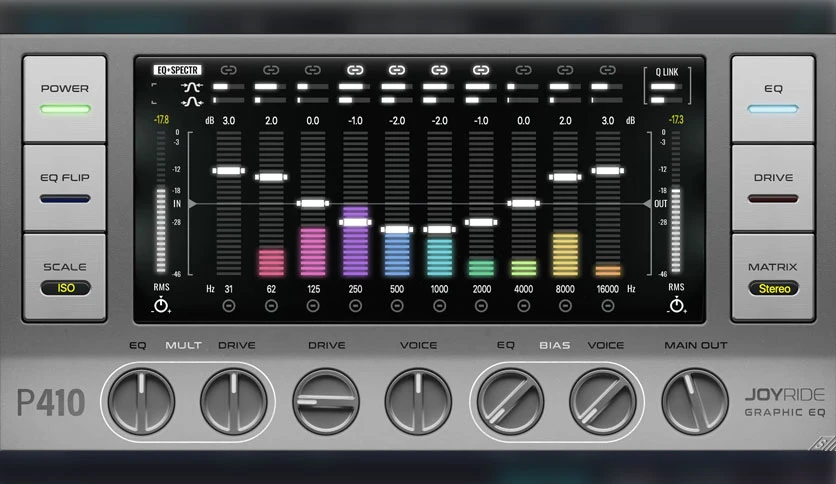Toggle the link icon above the 4000 Hz band
This screenshot has width=836, height=484.
(x=524, y=70)
